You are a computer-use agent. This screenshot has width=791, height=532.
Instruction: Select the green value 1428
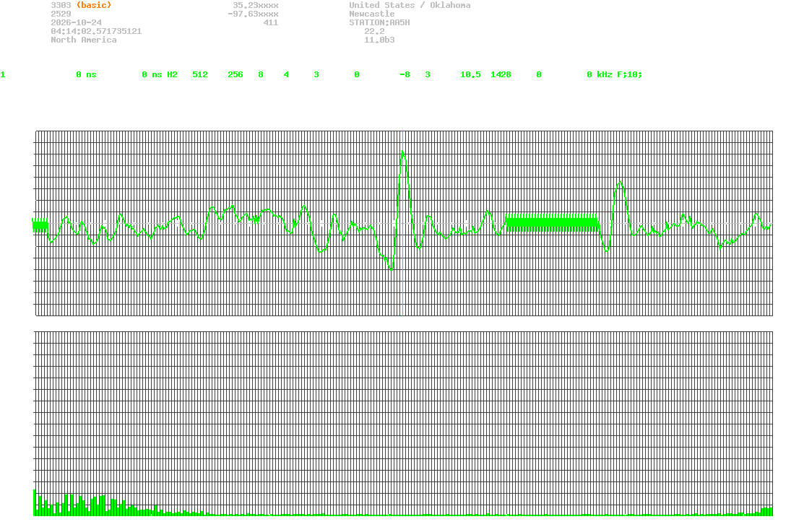click(x=501, y=74)
